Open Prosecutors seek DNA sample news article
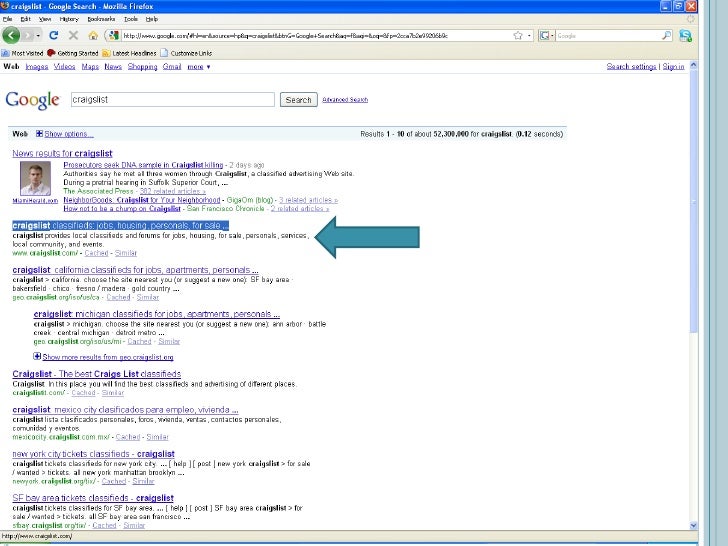The height and width of the screenshot is (546, 728). click(143, 165)
